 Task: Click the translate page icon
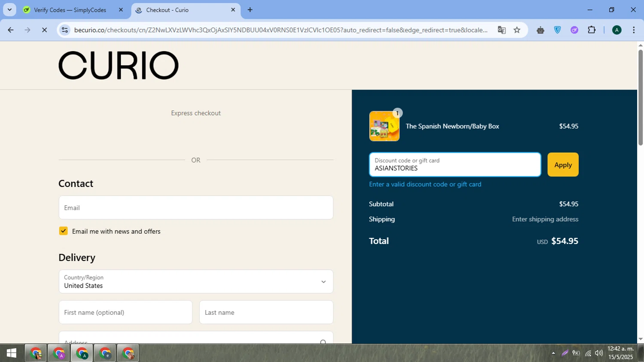[x=501, y=30]
